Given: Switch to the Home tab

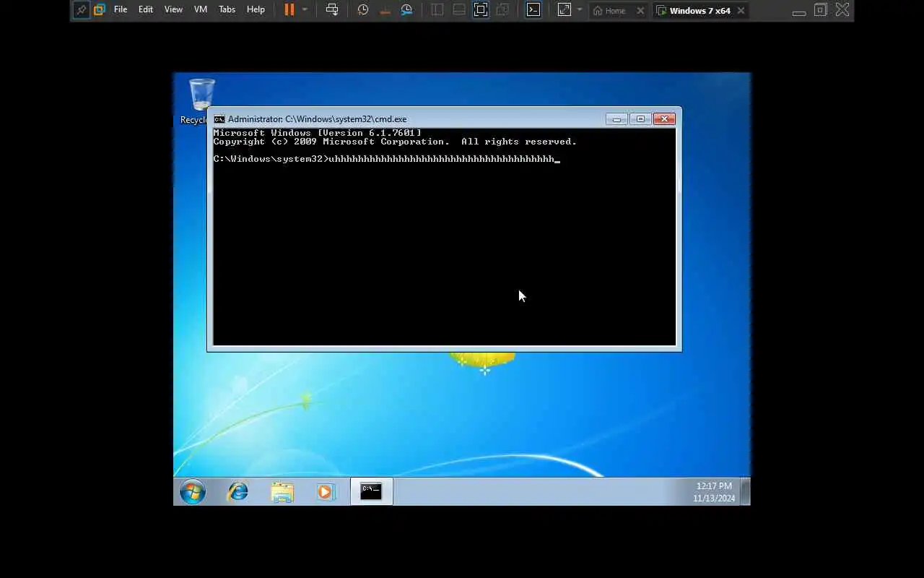Looking at the screenshot, I should 611,11.
